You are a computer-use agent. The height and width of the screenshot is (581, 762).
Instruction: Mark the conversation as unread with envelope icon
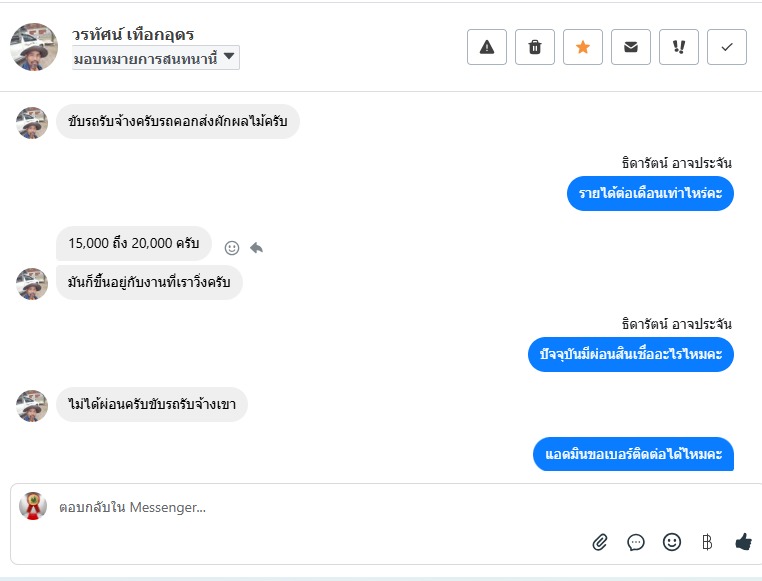tap(631, 47)
